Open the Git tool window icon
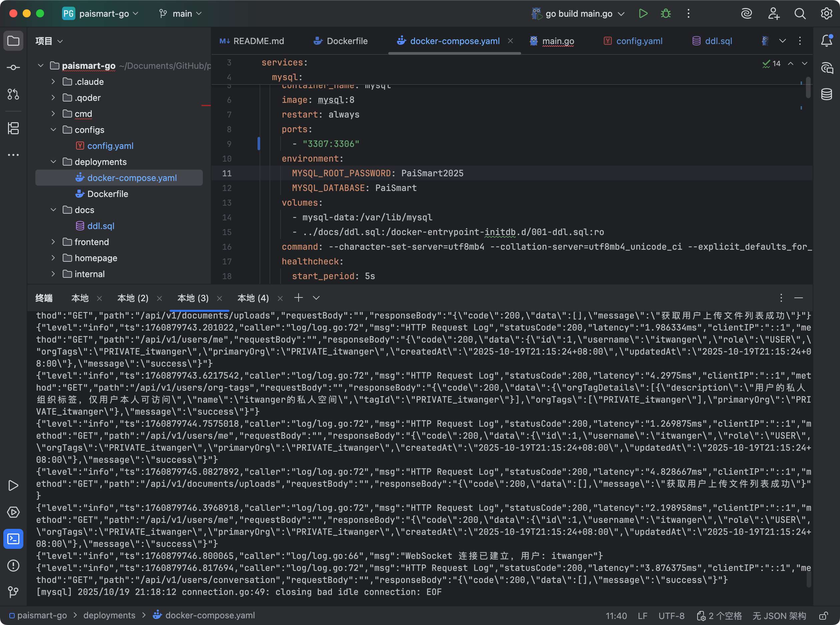 tap(13, 592)
